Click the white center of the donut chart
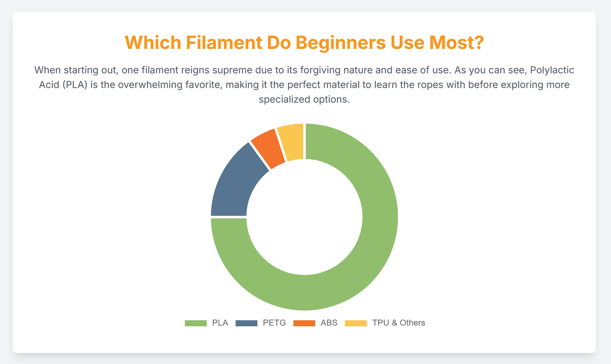 pos(304,217)
